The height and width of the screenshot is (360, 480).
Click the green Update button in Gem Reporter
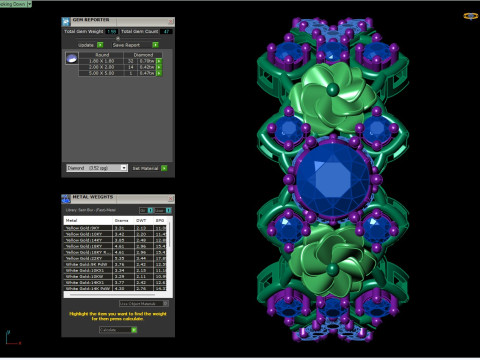point(100,45)
